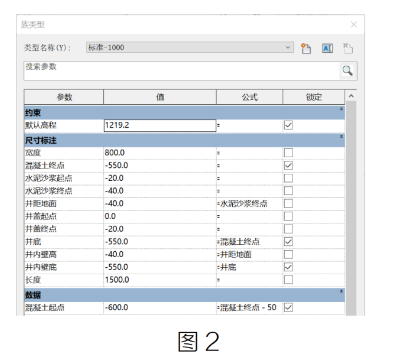This screenshot has width=397, height=364.
Task: Click the rename type icon
Action: coord(327,48)
